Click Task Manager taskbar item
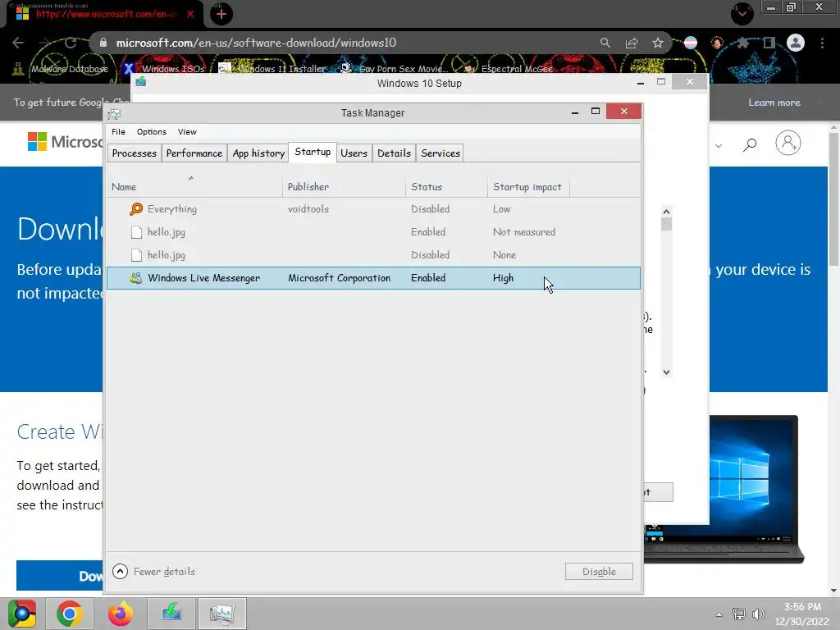Screen dimensions: 840x630 coord(221,614)
